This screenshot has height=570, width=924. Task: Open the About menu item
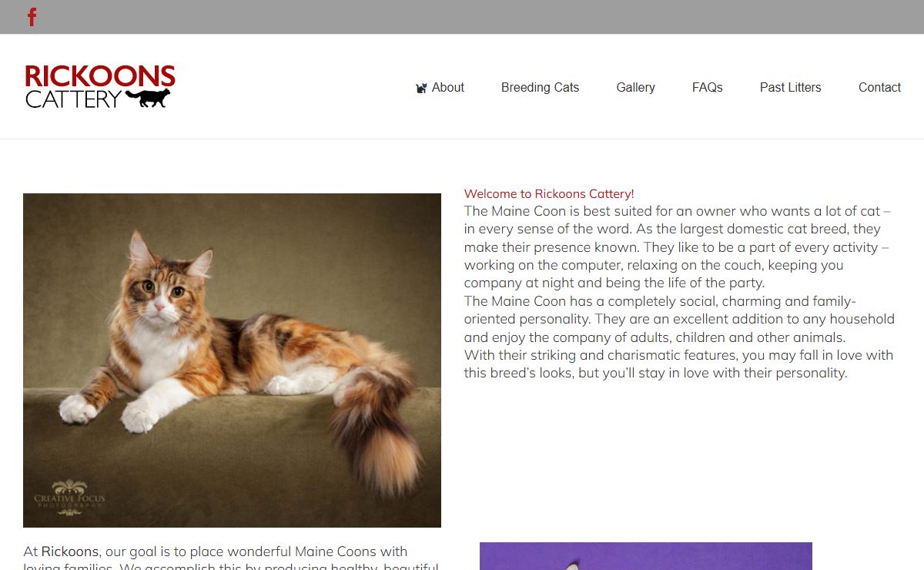[447, 88]
